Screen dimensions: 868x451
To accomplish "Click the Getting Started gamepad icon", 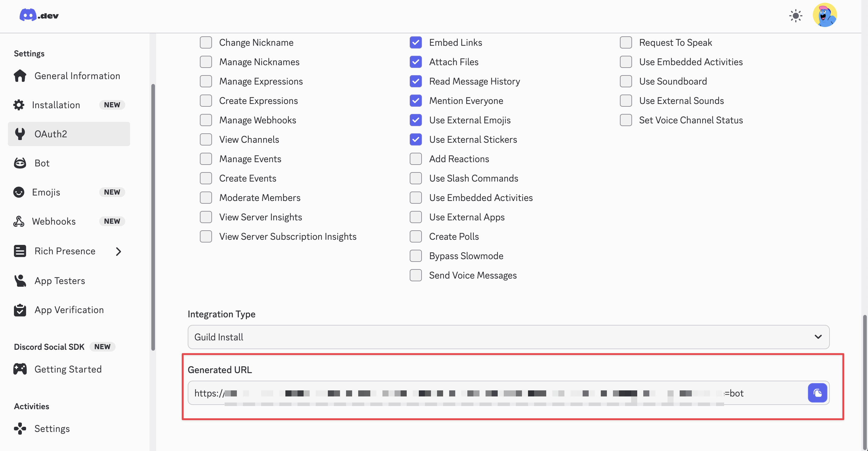I will (x=20, y=369).
